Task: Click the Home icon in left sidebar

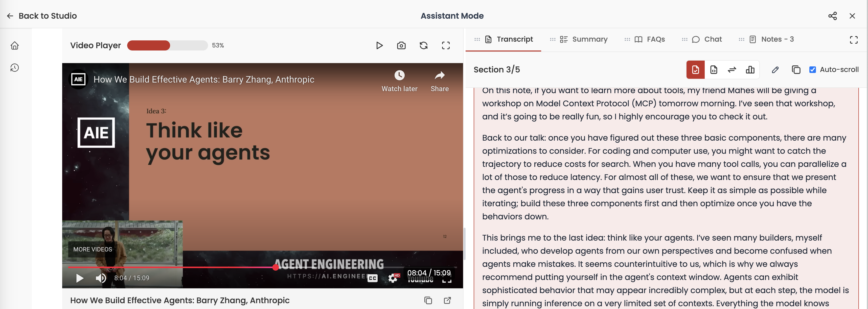Action: click(x=14, y=45)
